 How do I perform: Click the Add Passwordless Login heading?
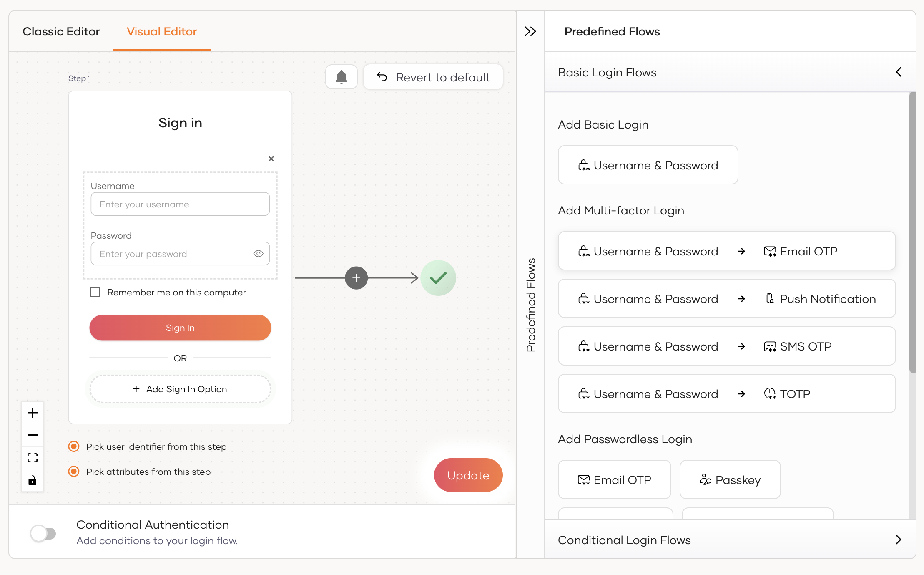click(625, 439)
